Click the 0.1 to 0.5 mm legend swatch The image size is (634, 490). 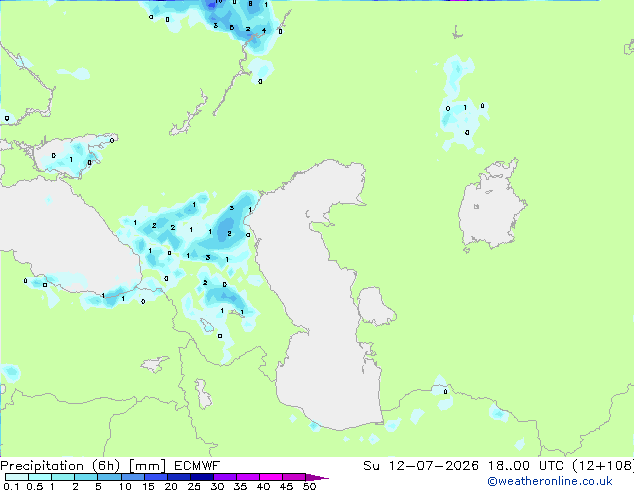pyautogui.click(x=17, y=477)
